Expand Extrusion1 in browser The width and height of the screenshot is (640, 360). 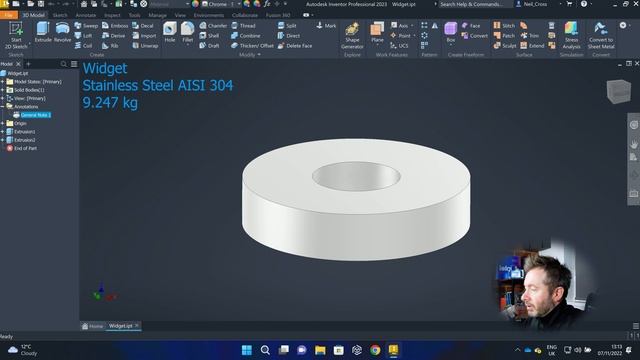(x=3, y=132)
